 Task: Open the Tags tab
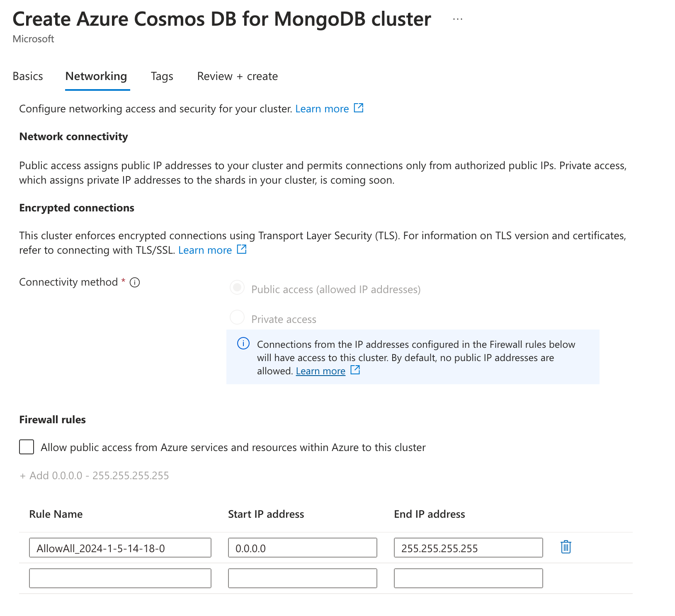click(x=162, y=76)
